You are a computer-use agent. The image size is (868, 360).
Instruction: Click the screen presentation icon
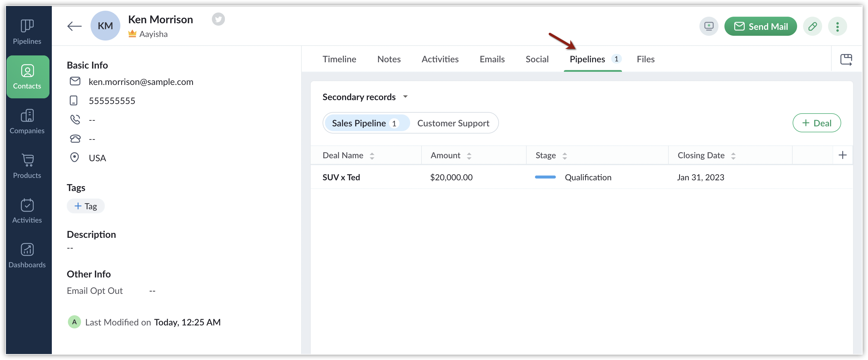tap(709, 26)
